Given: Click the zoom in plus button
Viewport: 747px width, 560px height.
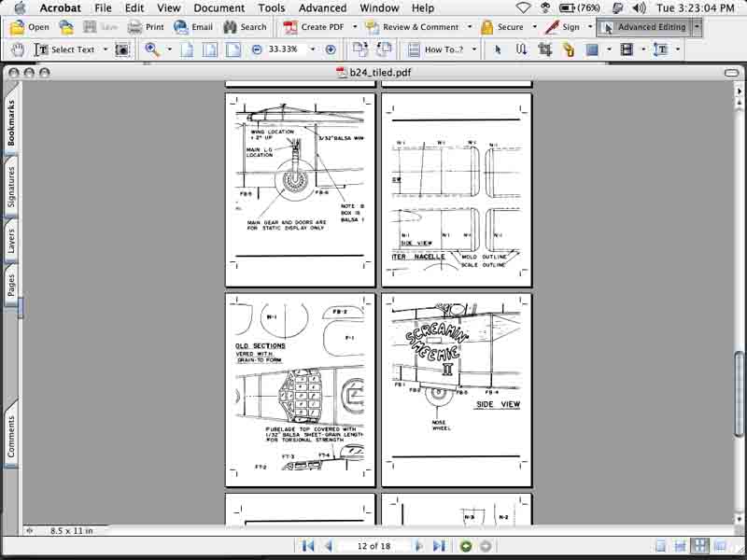Looking at the screenshot, I should [x=331, y=49].
